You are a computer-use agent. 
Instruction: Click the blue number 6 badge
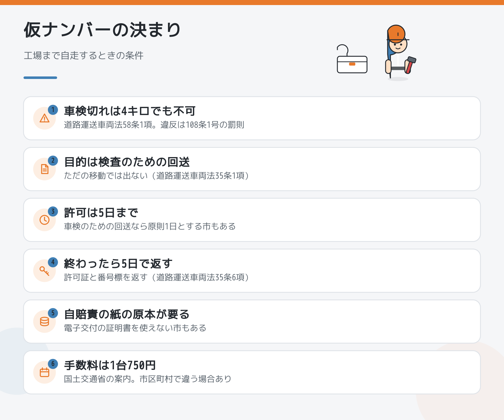point(53,364)
